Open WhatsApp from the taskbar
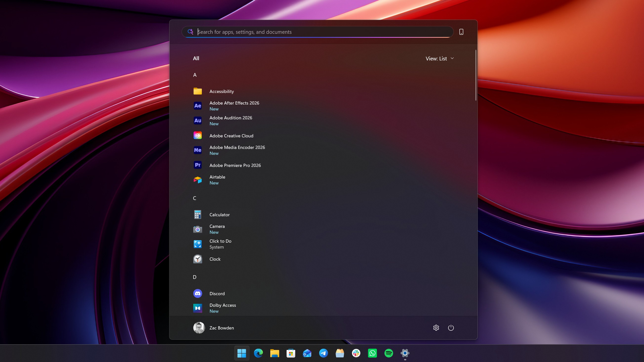Screen dimensions: 644x362 [372, 353]
